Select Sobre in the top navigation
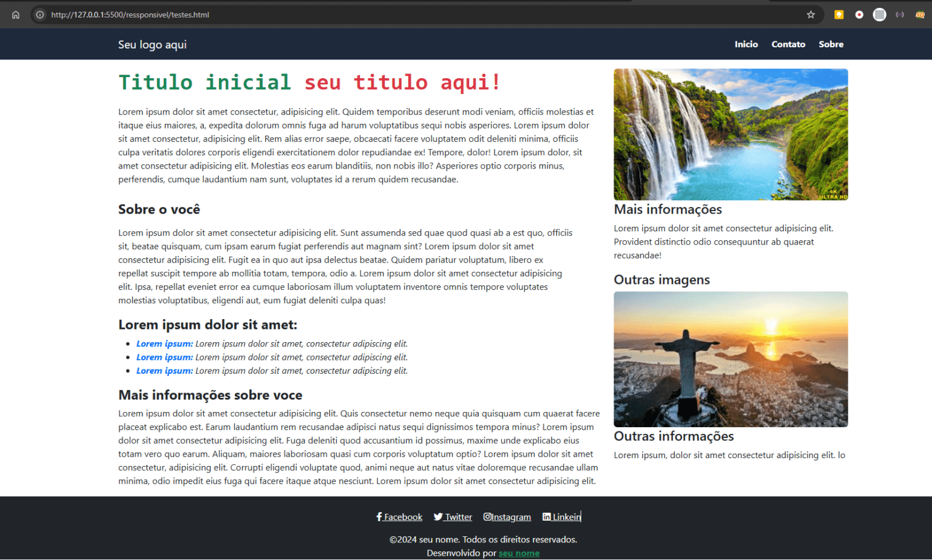 [831, 44]
